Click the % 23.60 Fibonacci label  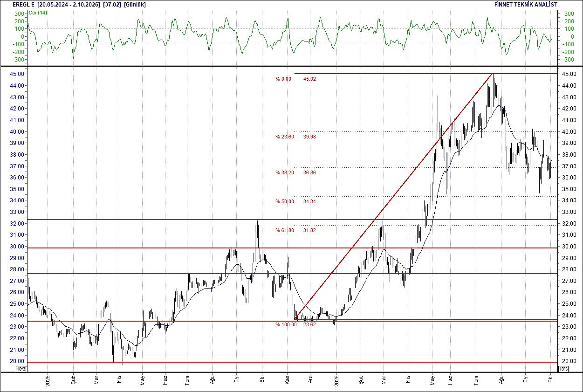(x=284, y=137)
